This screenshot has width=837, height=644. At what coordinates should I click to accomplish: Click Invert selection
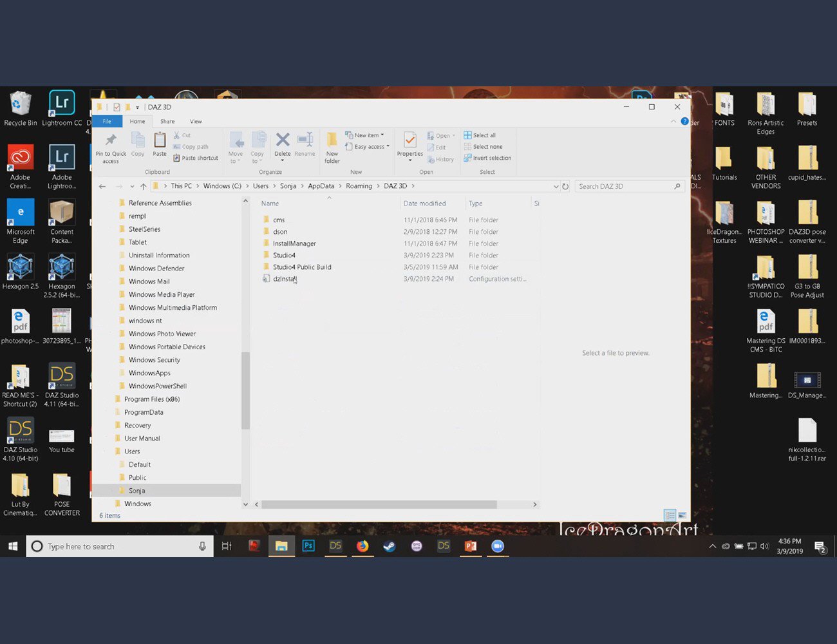coord(487,158)
